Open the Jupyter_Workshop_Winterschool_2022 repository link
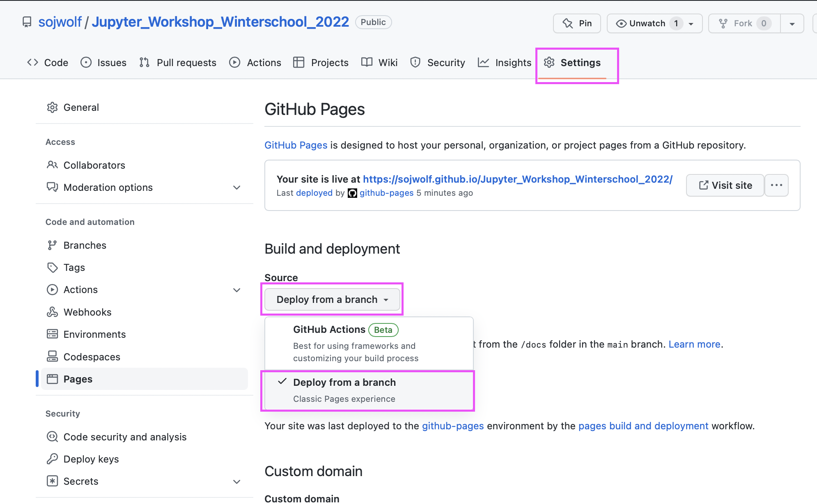The height and width of the screenshot is (504, 817). [220, 22]
